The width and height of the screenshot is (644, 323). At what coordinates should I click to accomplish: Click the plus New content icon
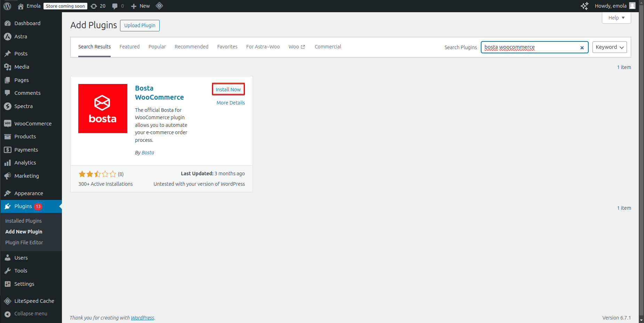134,6
